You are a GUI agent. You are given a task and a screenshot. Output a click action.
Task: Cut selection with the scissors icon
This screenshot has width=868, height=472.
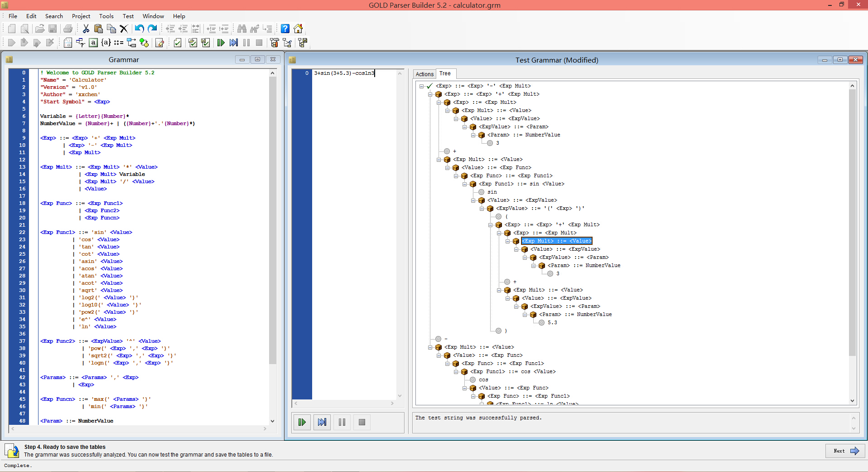(86, 29)
